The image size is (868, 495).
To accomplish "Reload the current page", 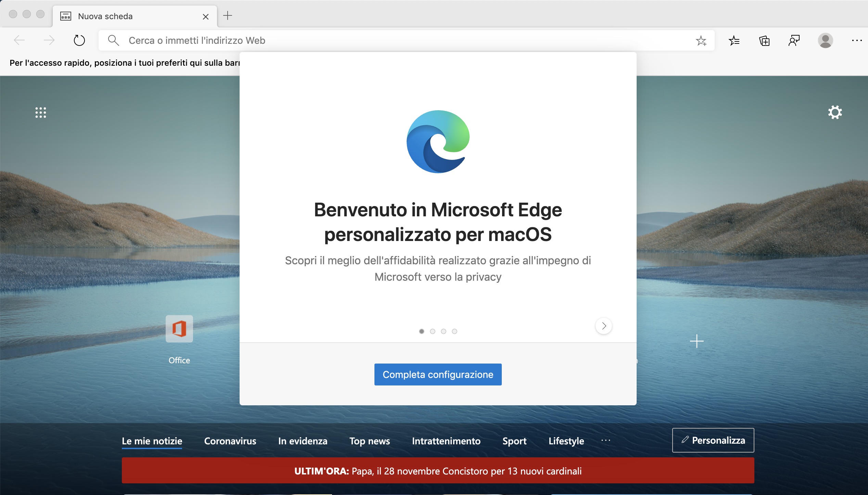I will (x=79, y=40).
